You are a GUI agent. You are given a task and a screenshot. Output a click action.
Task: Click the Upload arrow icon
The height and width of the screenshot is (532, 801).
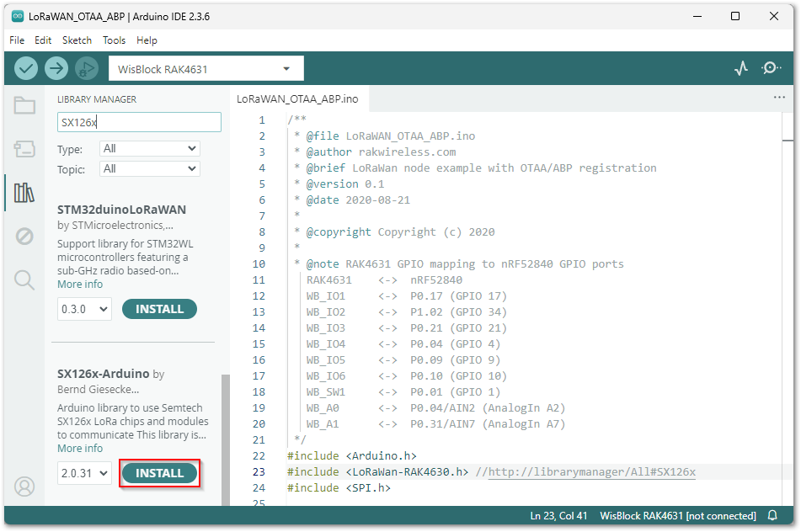click(x=56, y=68)
